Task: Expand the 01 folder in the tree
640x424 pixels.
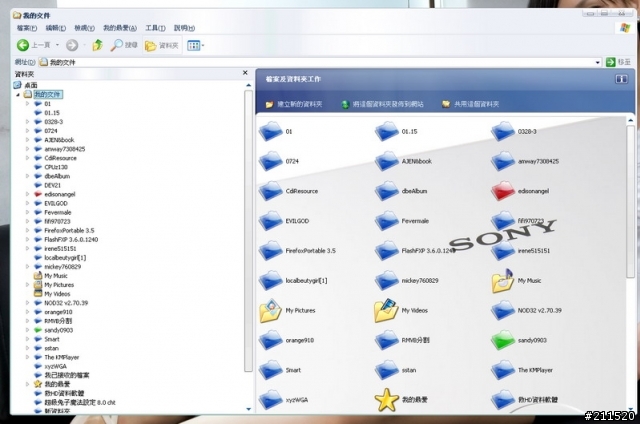Action: [27, 104]
